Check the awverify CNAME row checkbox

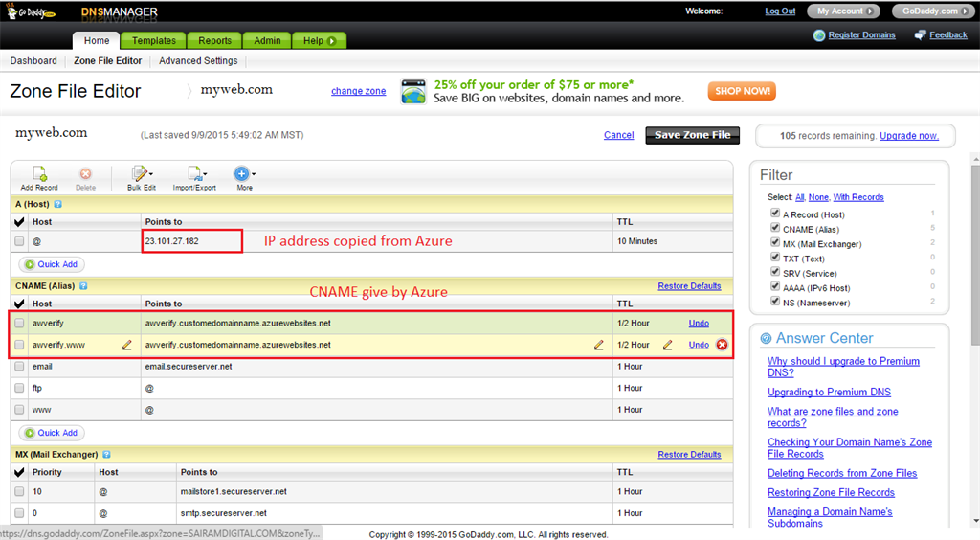[x=19, y=323]
